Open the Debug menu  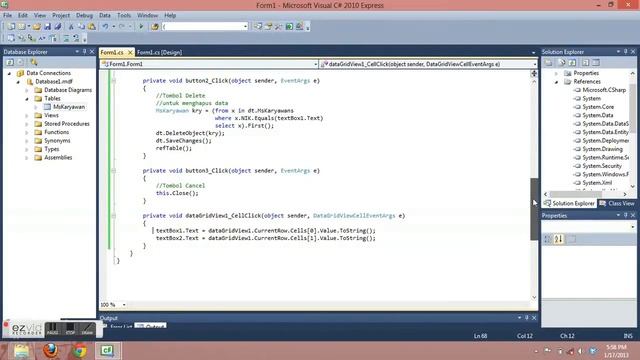(x=84, y=16)
